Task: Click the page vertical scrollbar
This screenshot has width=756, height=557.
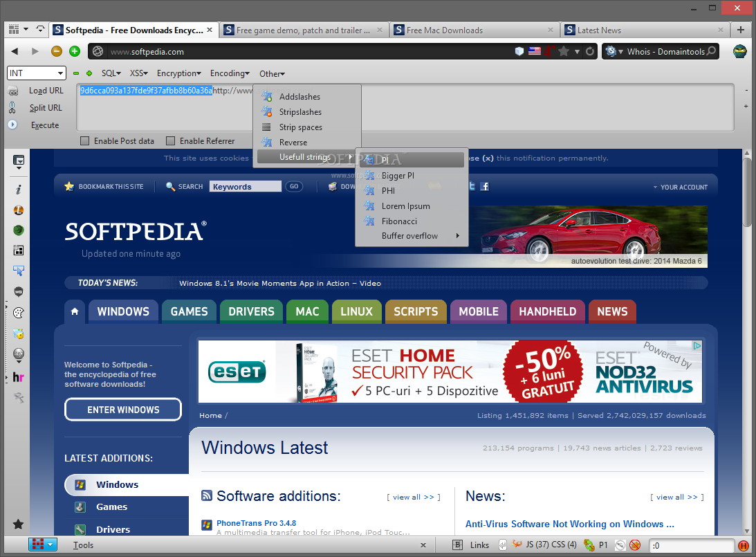Action: point(747,193)
